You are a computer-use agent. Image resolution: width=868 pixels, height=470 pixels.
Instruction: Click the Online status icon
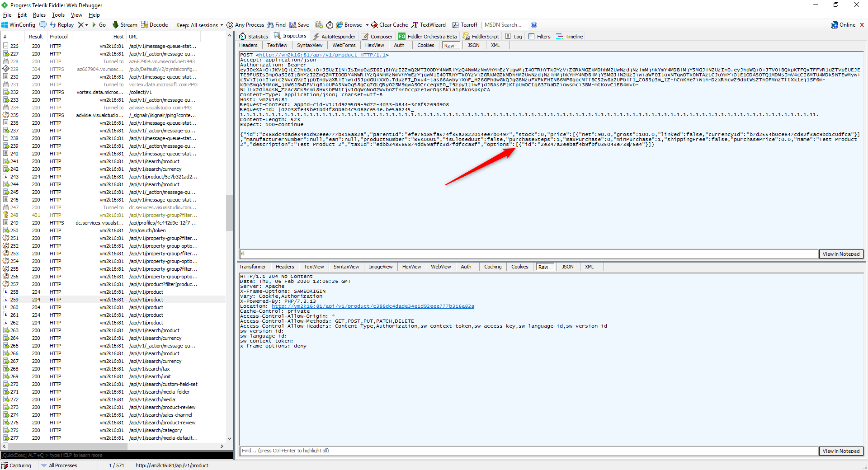tap(844, 25)
